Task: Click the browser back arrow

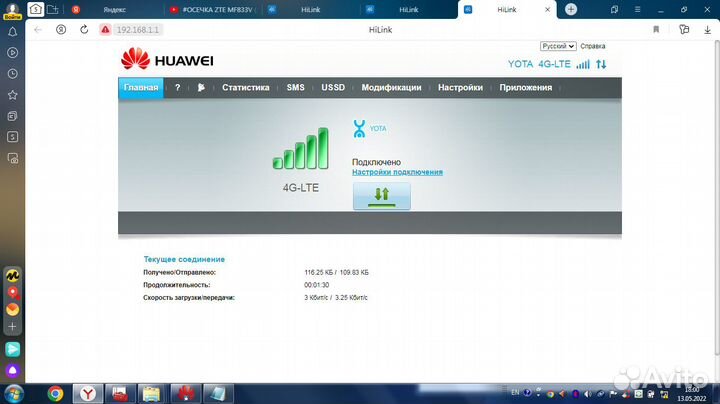Action: click(38, 30)
